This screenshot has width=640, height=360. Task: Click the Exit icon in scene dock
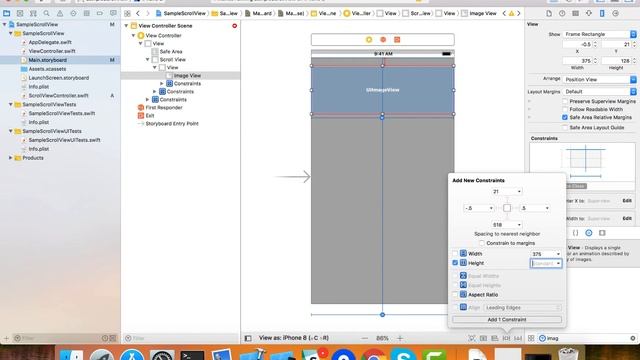point(397,40)
